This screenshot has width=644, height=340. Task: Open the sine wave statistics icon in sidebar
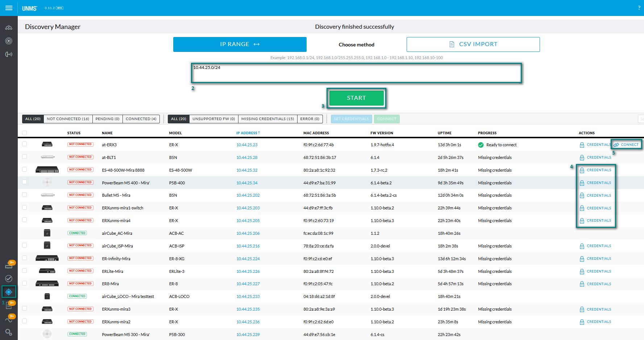[9, 320]
